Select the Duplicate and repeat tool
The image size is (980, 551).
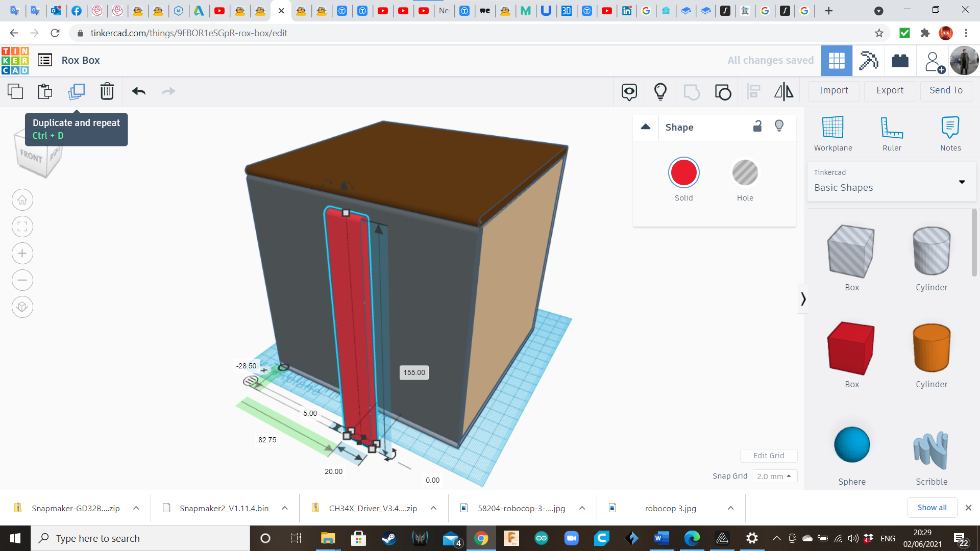(77, 91)
